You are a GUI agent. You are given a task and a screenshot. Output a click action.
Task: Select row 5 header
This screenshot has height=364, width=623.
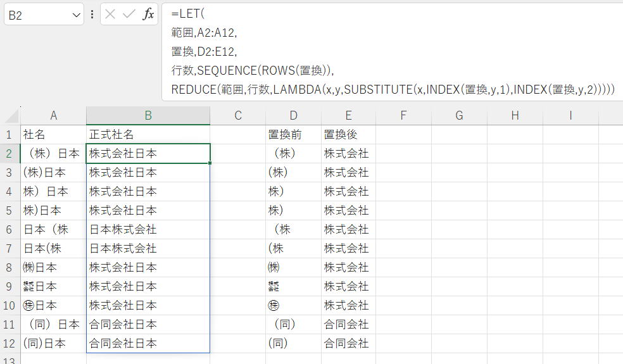click(x=9, y=211)
